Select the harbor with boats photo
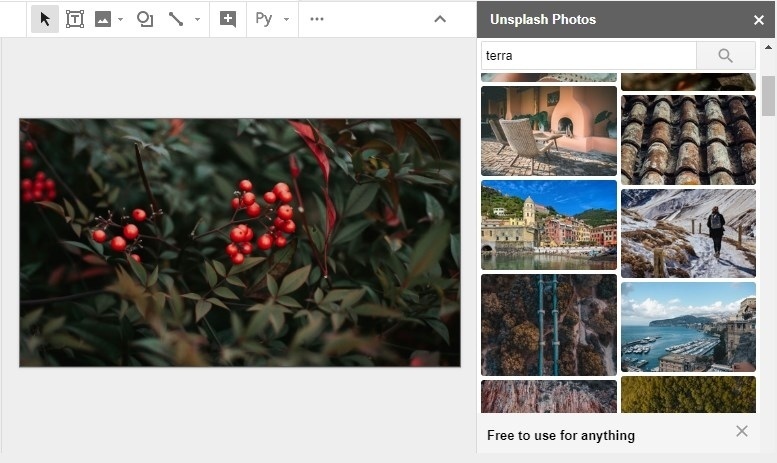The height and width of the screenshot is (463, 777). (x=688, y=327)
